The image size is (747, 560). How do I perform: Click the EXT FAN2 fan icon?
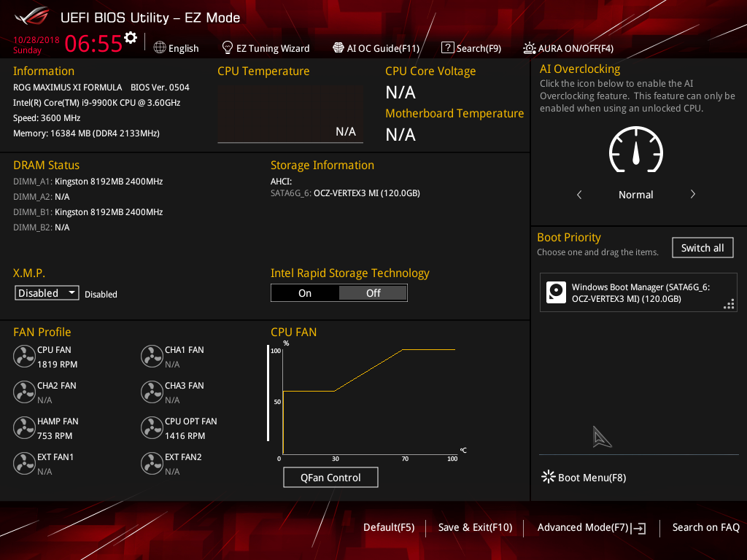[x=152, y=463]
